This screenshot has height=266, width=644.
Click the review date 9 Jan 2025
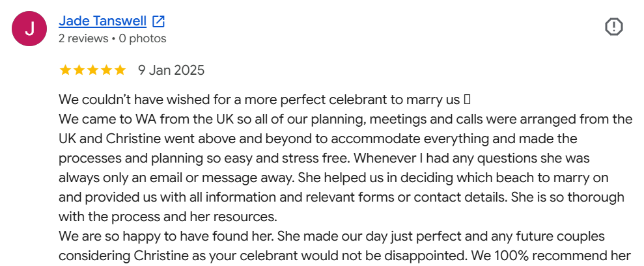[171, 70]
